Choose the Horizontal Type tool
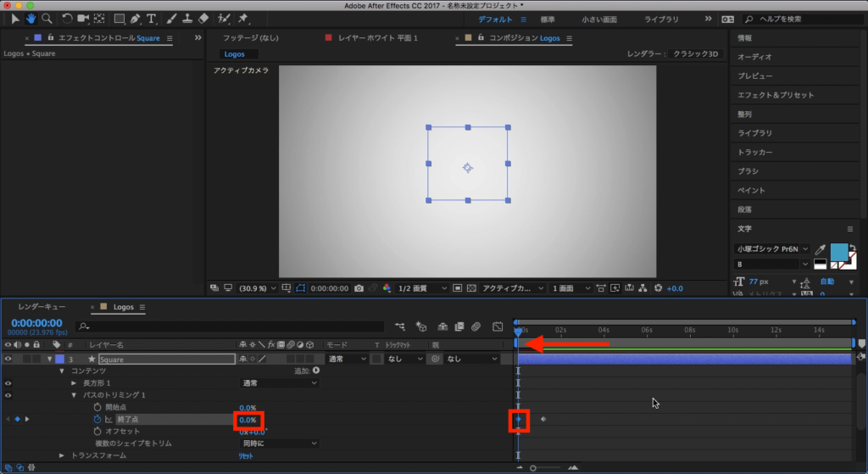Screen dimensions: 868x474 click(x=152, y=19)
